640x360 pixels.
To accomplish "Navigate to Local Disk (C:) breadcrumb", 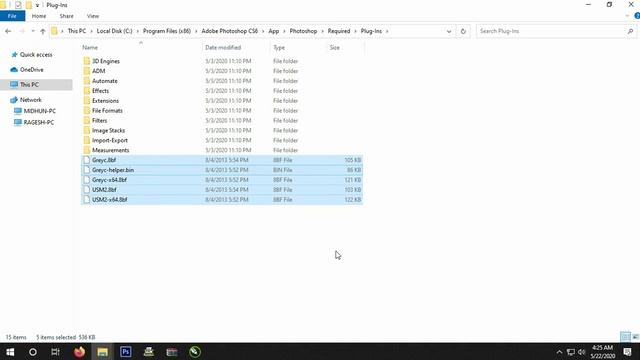I will pos(114,31).
